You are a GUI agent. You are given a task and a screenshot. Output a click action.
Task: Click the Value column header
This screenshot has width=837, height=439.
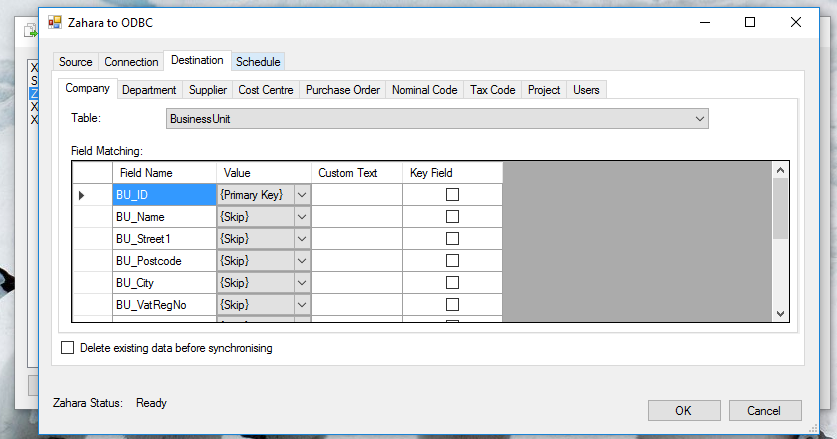click(x=264, y=173)
